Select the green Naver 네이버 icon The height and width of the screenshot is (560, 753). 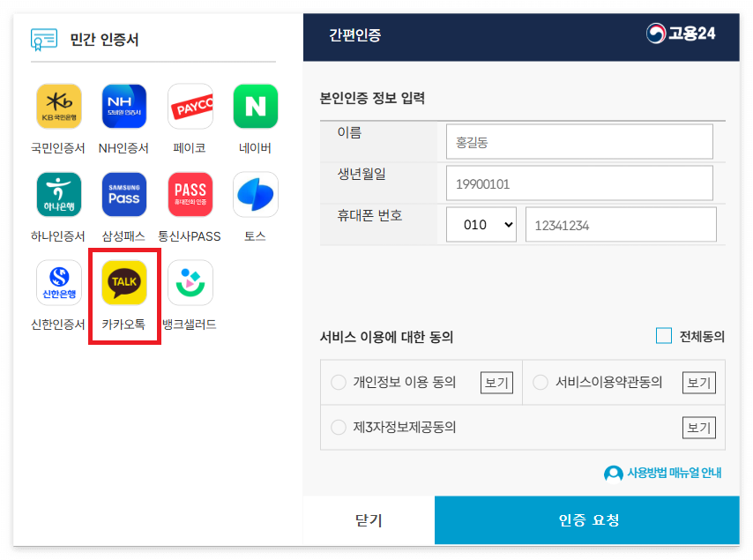coord(256,106)
